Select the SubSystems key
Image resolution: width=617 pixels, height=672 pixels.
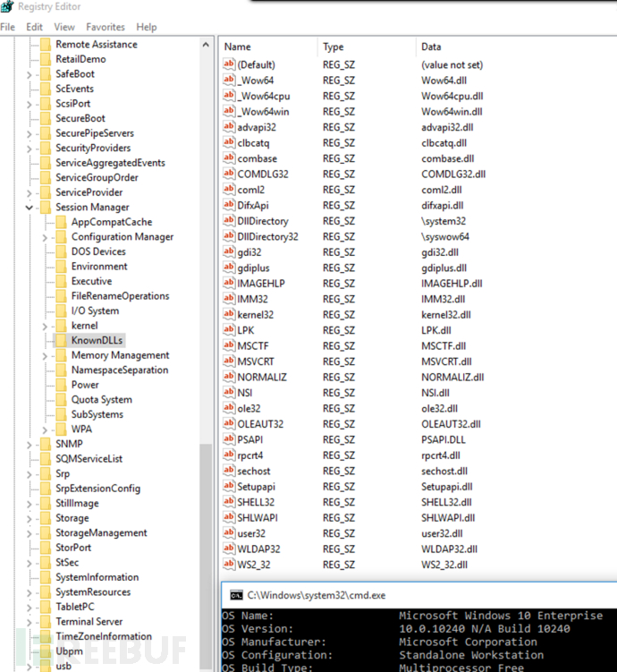coord(97,414)
